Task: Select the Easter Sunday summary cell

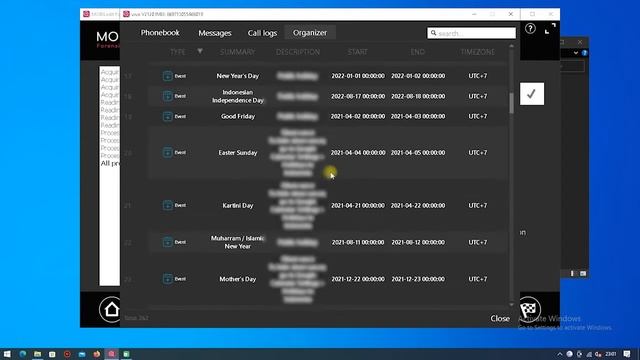Action: tap(238, 153)
